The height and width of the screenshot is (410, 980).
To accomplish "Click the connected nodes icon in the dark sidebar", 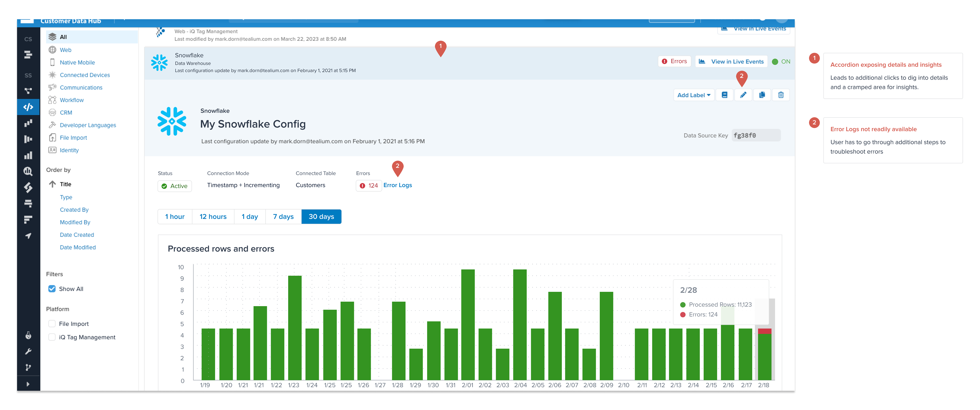I will (x=28, y=91).
